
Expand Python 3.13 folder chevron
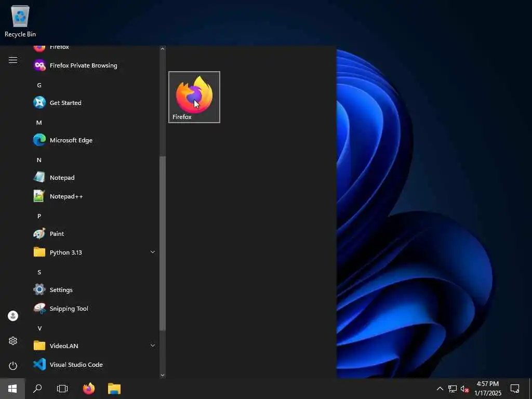pos(153,252)
